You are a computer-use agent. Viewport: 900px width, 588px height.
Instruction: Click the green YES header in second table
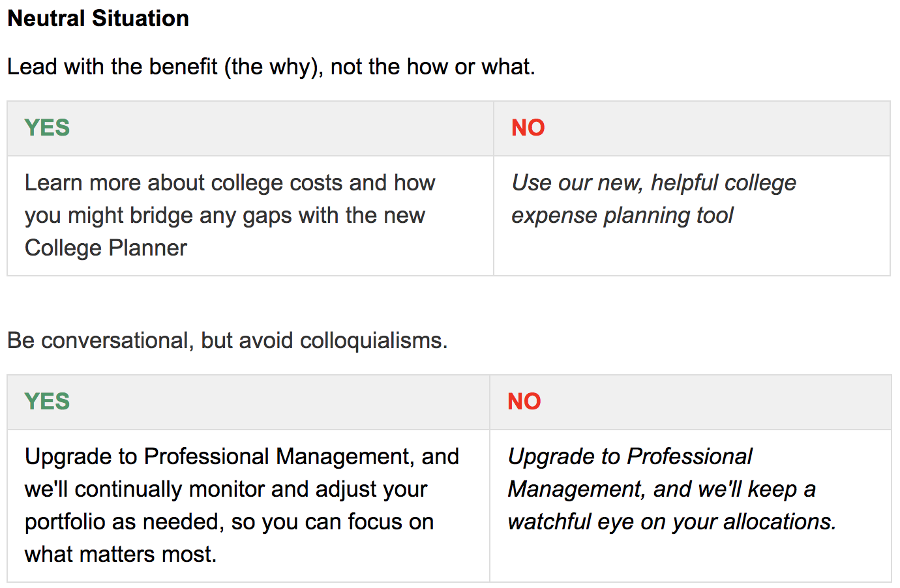pos(47,402)
